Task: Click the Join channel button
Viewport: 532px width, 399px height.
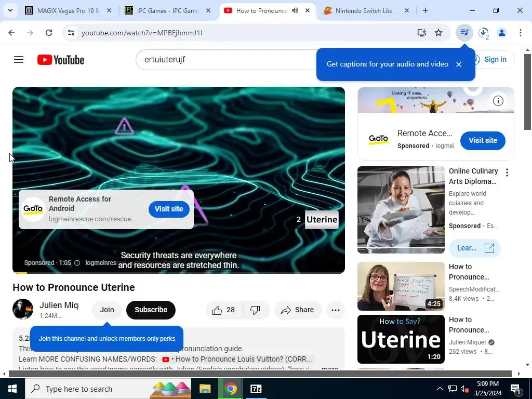Action: click(107, 310)
